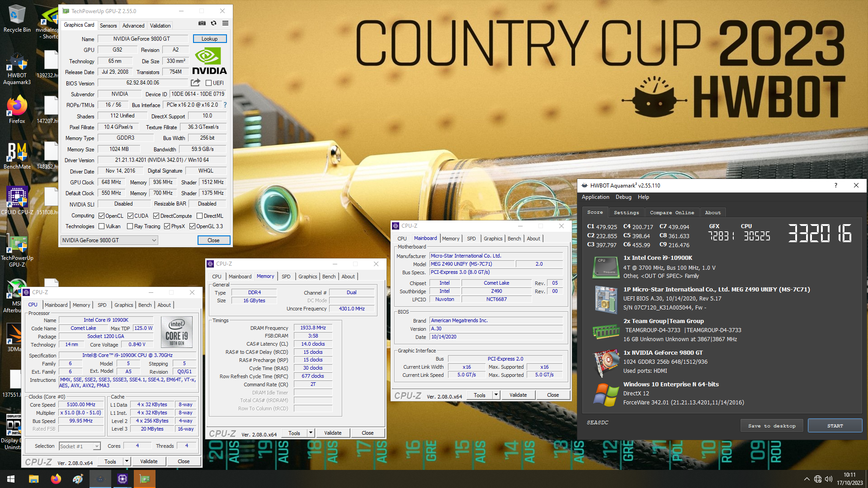Click Windows logo icon in Aquamark
This screenshot has height=488, width=868.
pos(605,394)
